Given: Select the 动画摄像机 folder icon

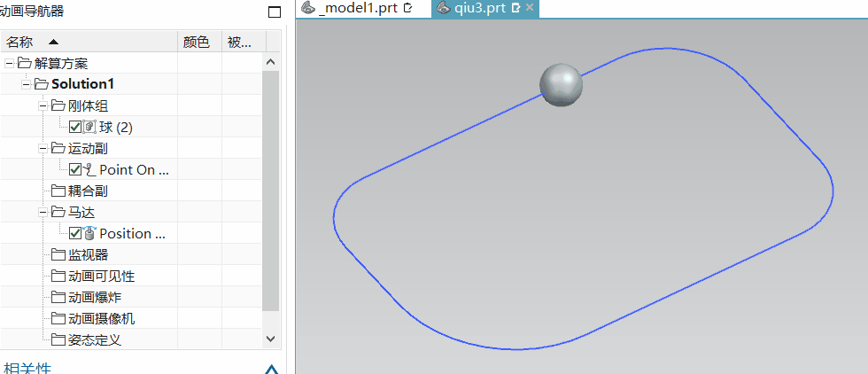Looking at the screenshot, I should click(58, 319).
